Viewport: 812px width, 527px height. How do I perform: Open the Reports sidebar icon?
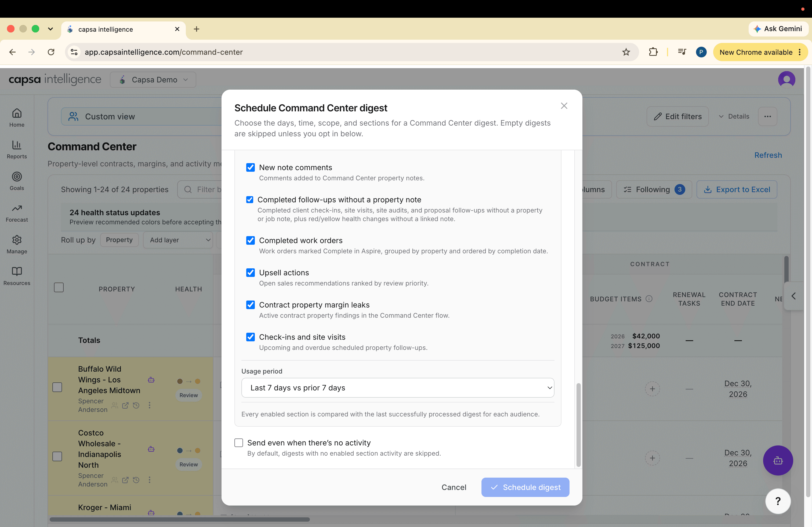click(x=17, y=149)
